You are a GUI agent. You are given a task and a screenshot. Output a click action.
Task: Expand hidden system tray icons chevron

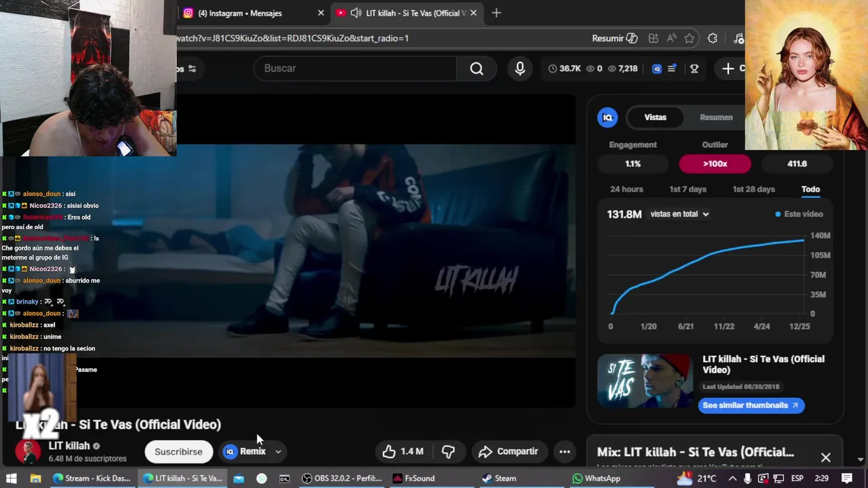click(732, 478)
